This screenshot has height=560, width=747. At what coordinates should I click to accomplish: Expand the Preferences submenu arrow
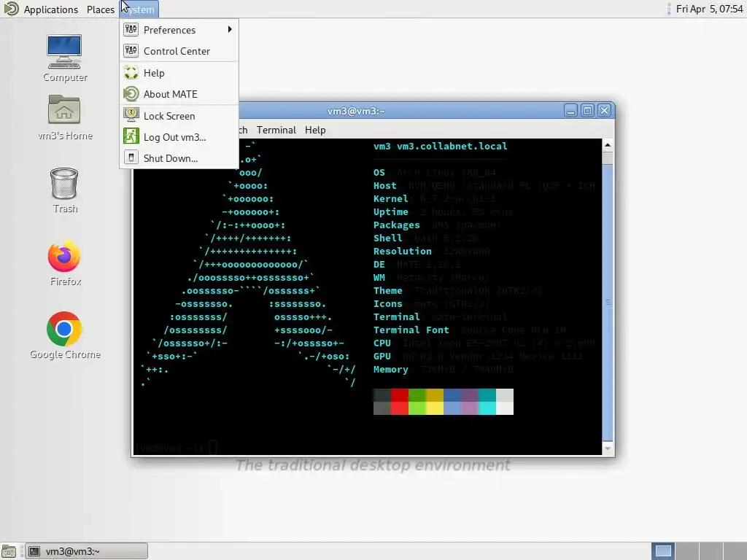[230, 29]
